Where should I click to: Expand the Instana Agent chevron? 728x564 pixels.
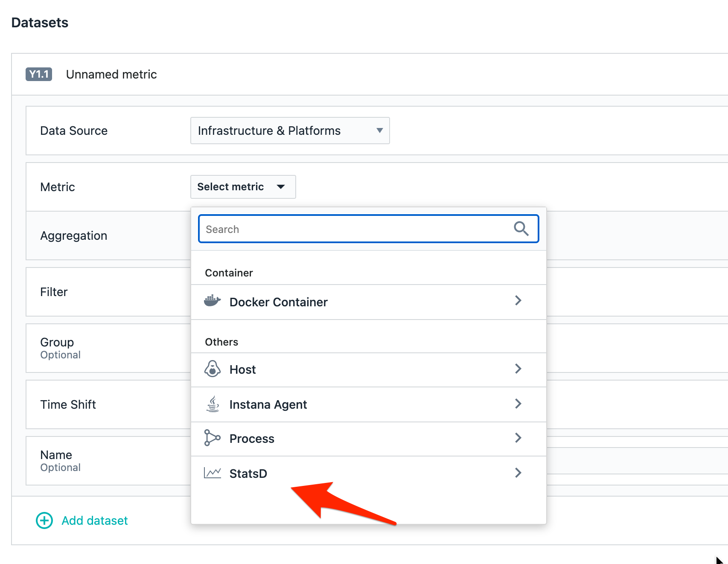[x=518, y=404]
